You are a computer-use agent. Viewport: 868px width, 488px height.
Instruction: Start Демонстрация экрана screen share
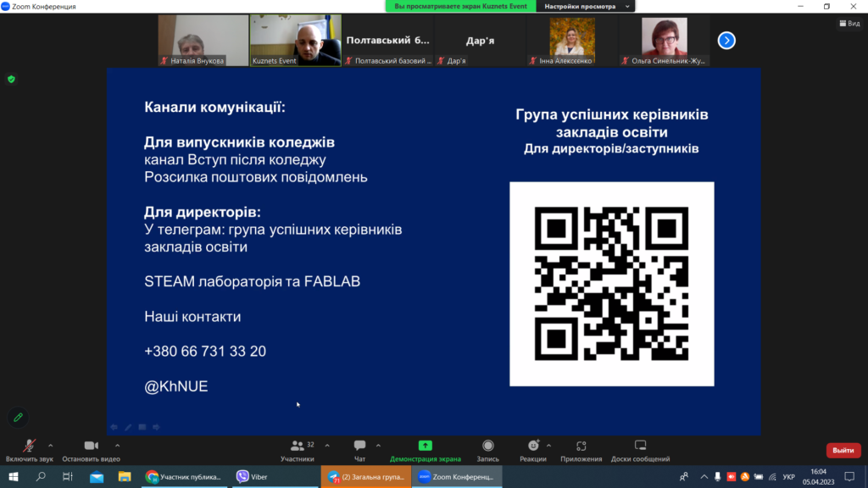coord(426,451)
